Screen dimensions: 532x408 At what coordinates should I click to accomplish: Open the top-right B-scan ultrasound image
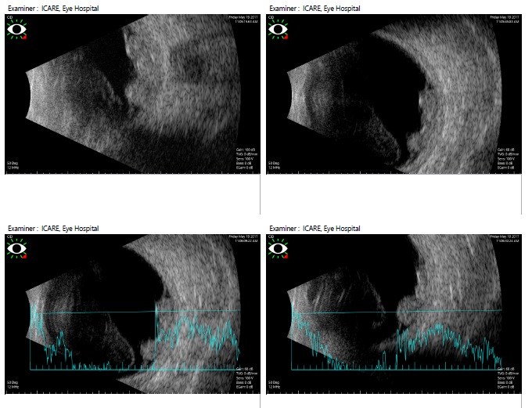click(395, 94)
